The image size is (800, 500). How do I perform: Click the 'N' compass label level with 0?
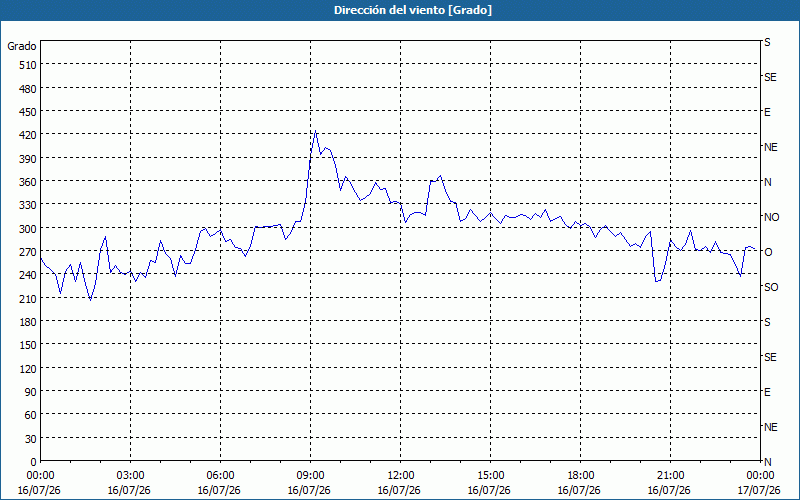click(x=767, y=462)
